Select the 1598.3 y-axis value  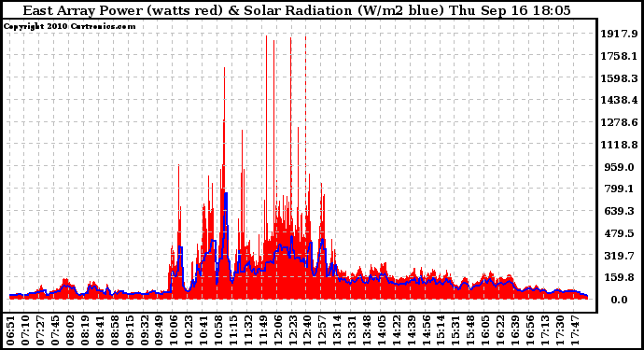click(619, 78)
